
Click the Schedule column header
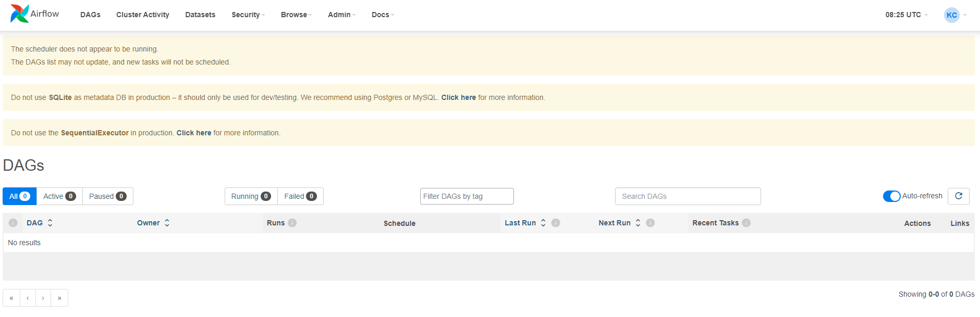click(399, 223)
